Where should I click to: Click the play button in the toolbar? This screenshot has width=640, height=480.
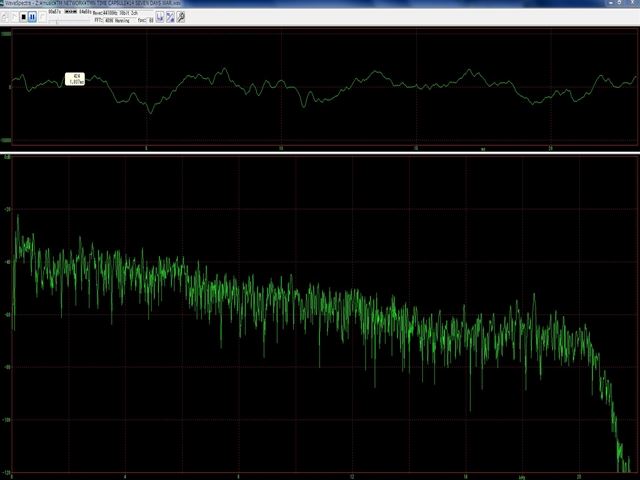(x=14, y=17)
